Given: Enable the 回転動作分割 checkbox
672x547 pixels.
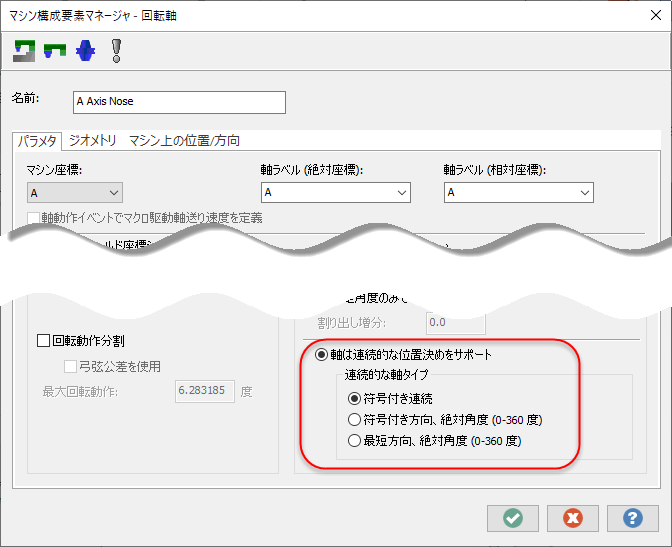Looking at the screenshot, I should [x=43, y=341].
